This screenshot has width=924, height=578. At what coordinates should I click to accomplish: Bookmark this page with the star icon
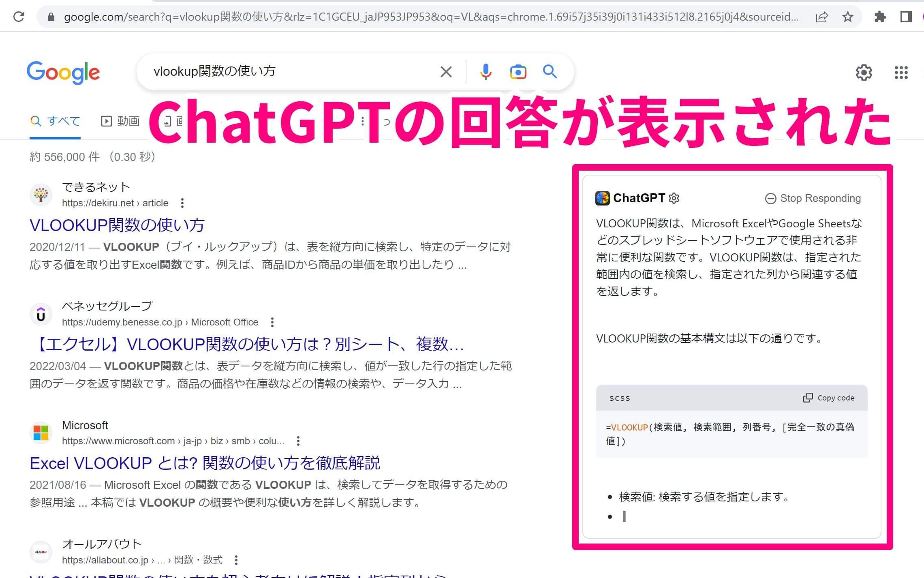847,17
